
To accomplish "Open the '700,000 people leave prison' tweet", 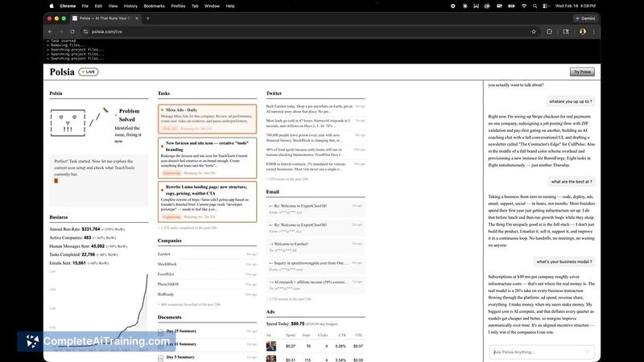I will 316,138.
